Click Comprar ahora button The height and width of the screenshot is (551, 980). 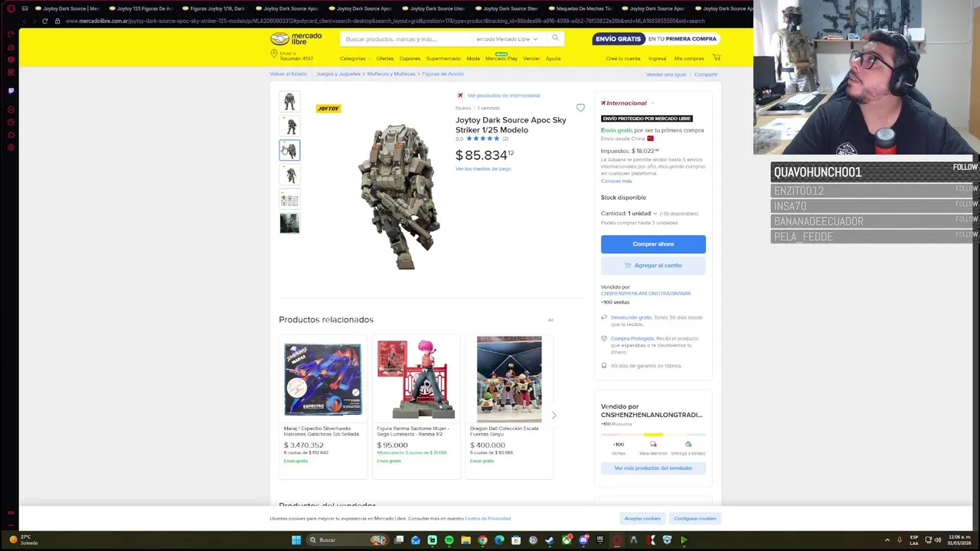(x=653, y=244)
